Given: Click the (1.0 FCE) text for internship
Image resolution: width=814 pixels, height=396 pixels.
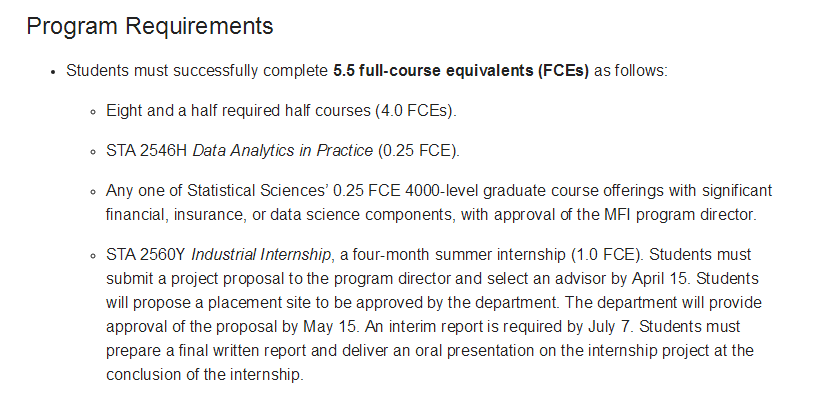Looking at the screenshot, I should tap(606, 255).
